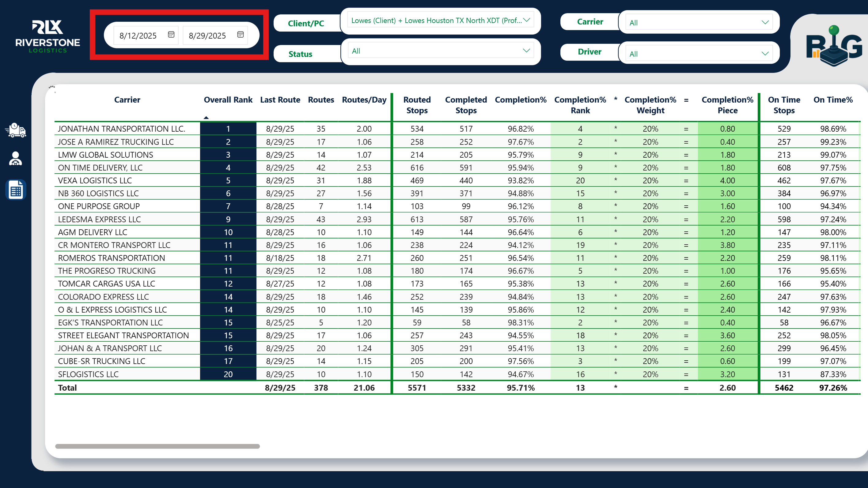Open the Driver filter dropdown
This screenshot has height=488, width=868.
click(x=765, y=54)
